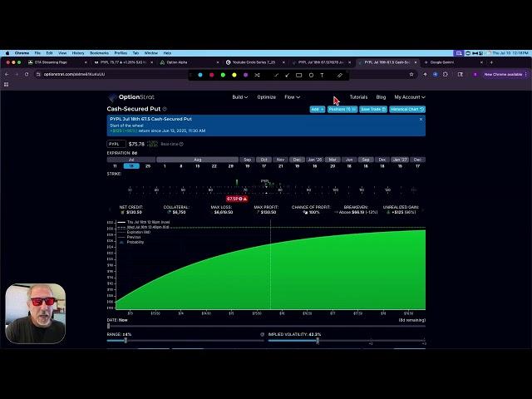Switch to the Option Alpha tab
This screenshot has height=399, width=532.
click(x=189, y=62)
